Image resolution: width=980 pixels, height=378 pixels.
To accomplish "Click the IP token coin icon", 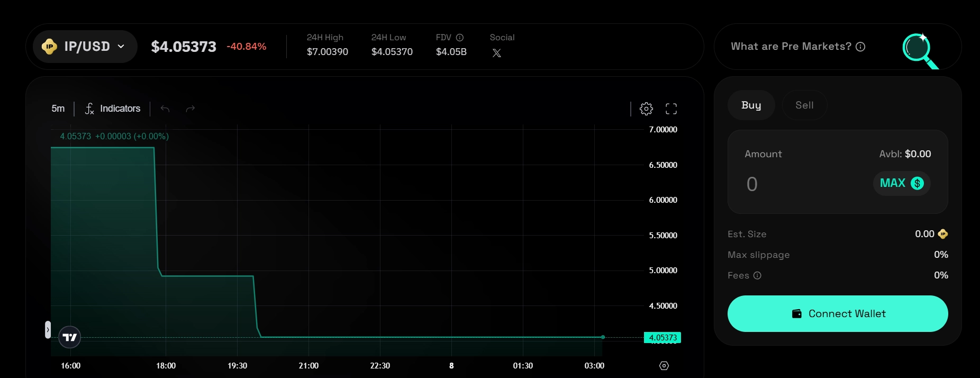I will point(49,47).
